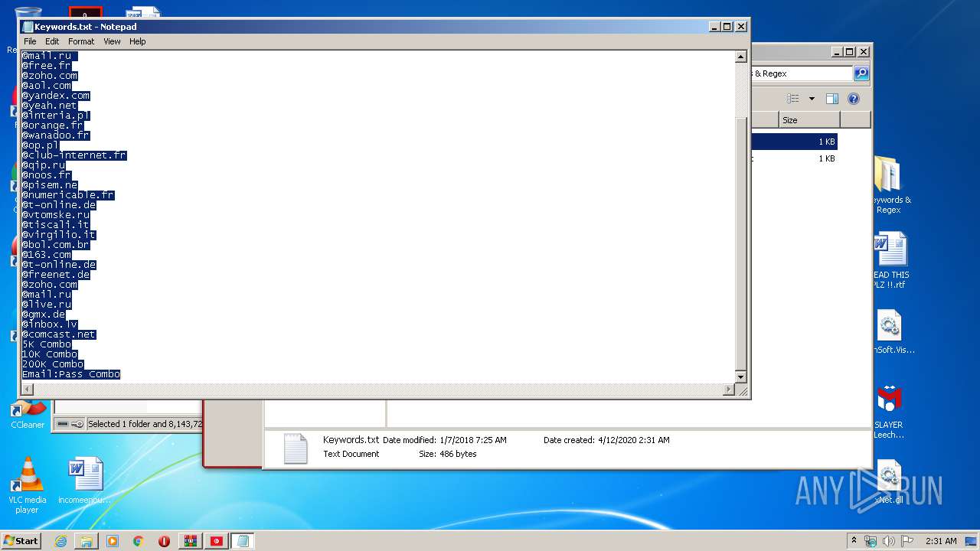
Task: Click the '@wanadoo.fr' line
Action: coord(56,135)
